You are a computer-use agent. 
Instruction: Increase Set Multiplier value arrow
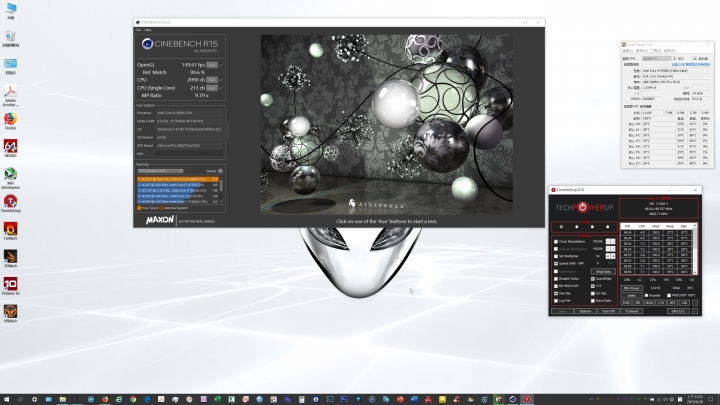click(613, 256)
